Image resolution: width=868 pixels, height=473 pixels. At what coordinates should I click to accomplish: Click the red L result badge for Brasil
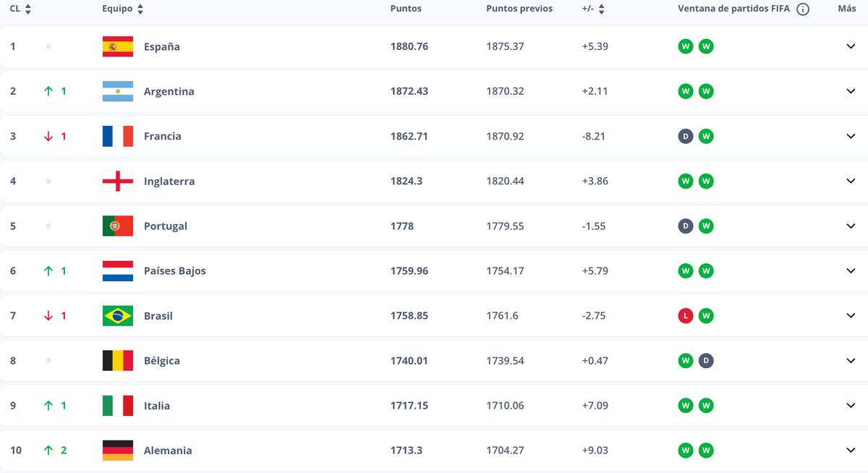[686, 316]
